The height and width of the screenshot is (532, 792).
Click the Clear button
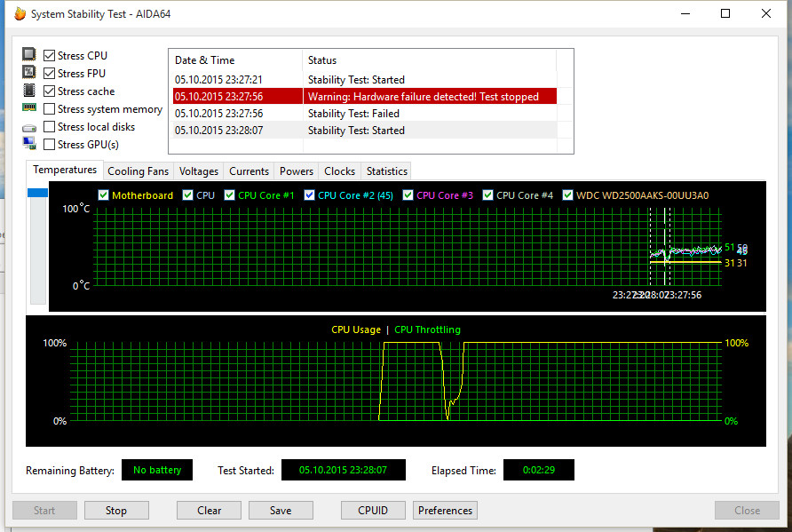tap(210, 511)
